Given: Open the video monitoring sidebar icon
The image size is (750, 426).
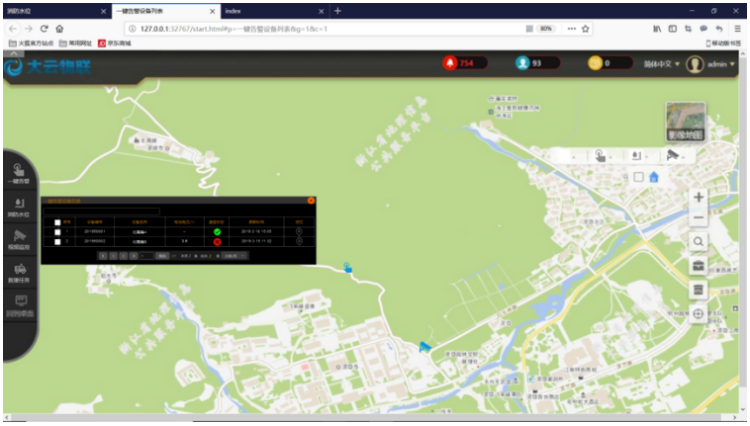Looking at the screenshot, I should [19, 240].
